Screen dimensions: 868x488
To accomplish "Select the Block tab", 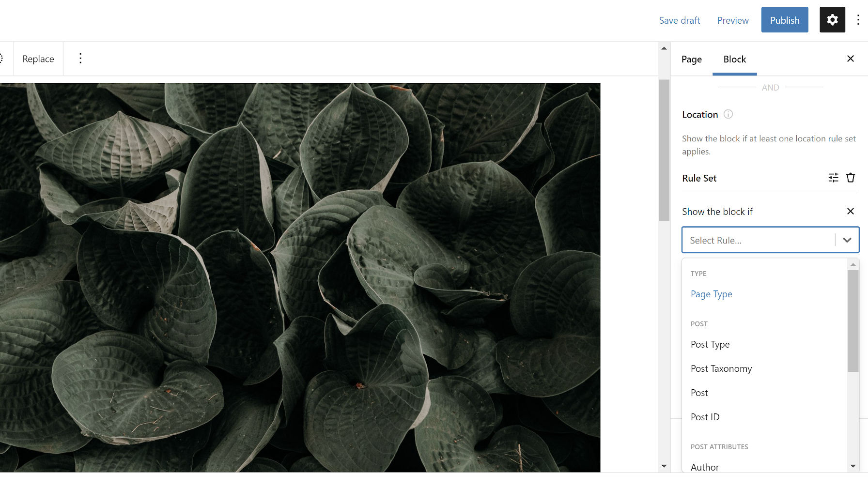I will pyautogui.click(x=734, y=59).
